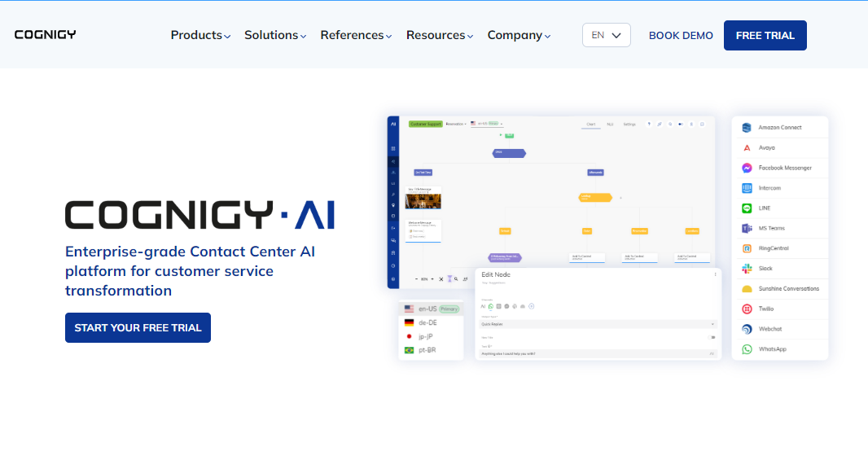Click the Intercom icon
This screenshot has width=868, height=460.
747,188
